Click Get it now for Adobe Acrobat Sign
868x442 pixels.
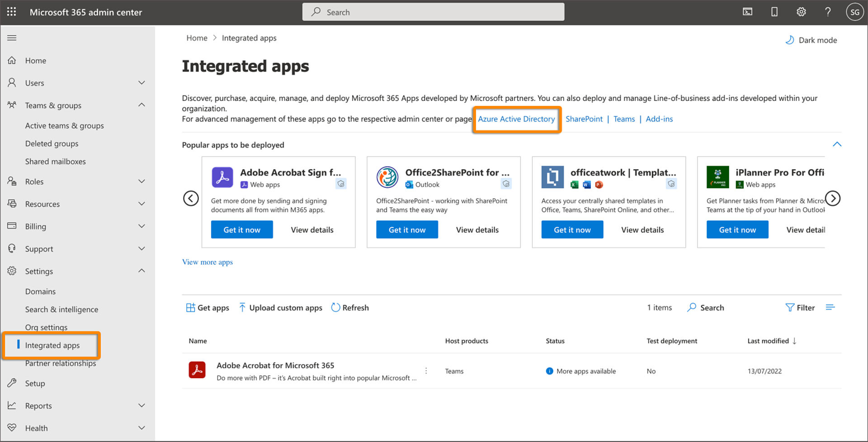tap(242, 229)
